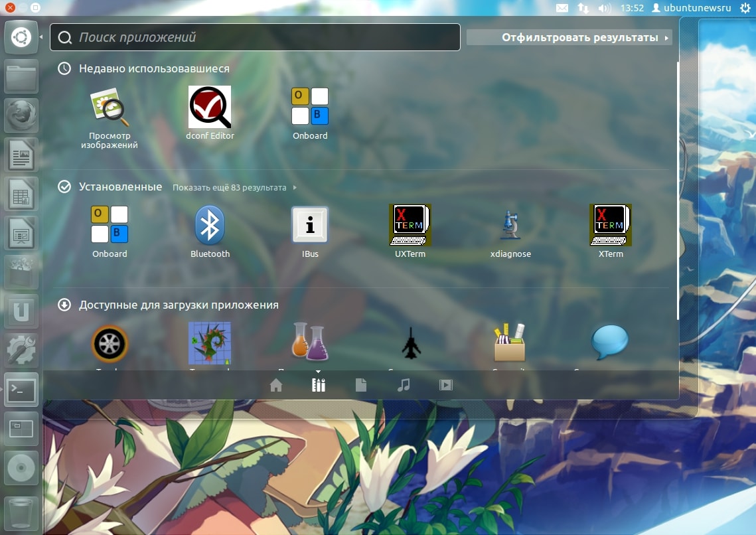Launch dconf Editor app
The image size is (756, 535).
(x=210, y=114)
